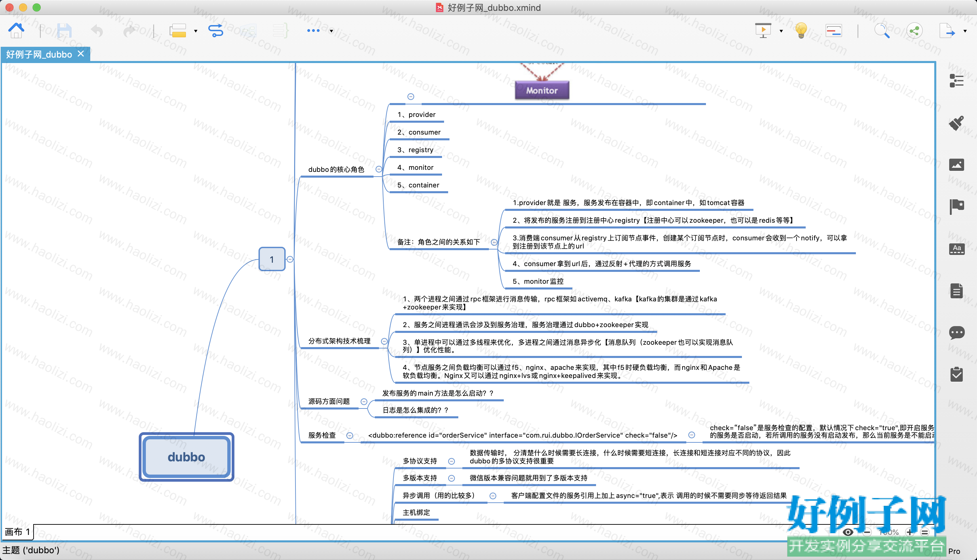Add a summary using the faded bracket icon
977x560 pixels.
[x=281, y=31]
